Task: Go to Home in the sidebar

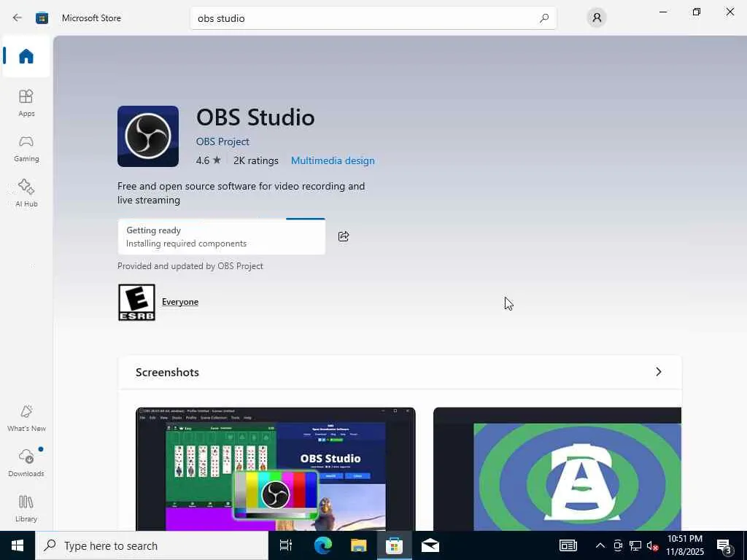Action: click(x=26, y=56)
